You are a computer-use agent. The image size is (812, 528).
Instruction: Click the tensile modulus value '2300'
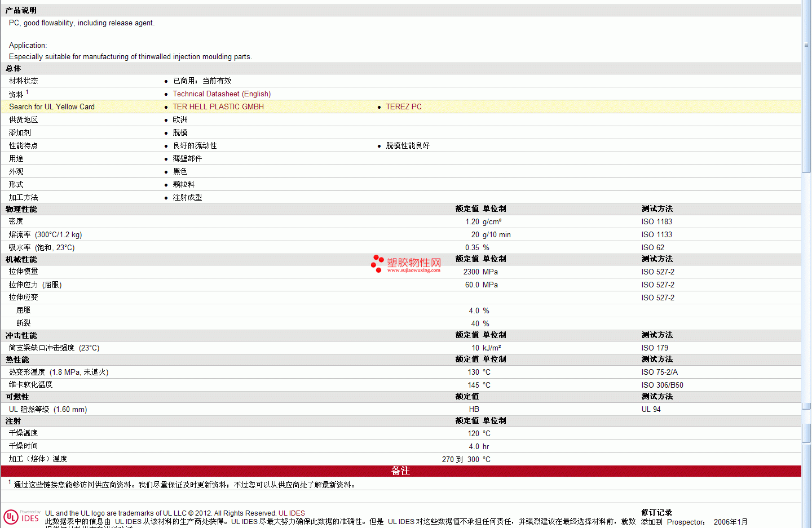471,272
